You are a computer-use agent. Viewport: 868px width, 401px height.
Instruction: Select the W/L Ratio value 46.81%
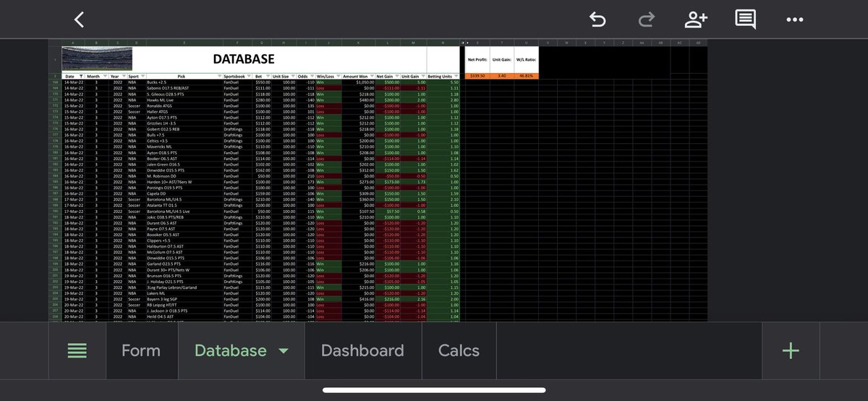point(526,76)
